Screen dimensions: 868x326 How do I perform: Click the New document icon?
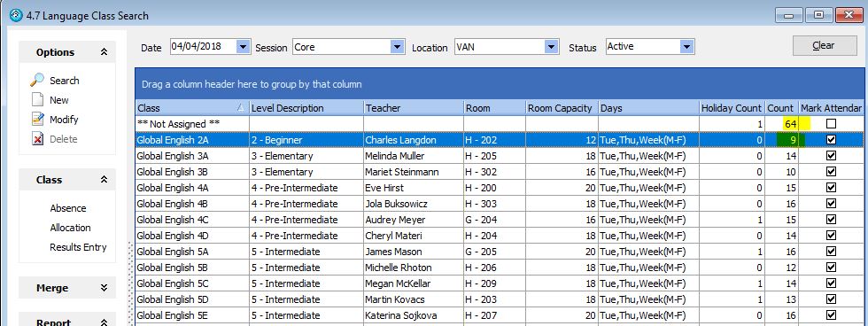coord(37,99)
